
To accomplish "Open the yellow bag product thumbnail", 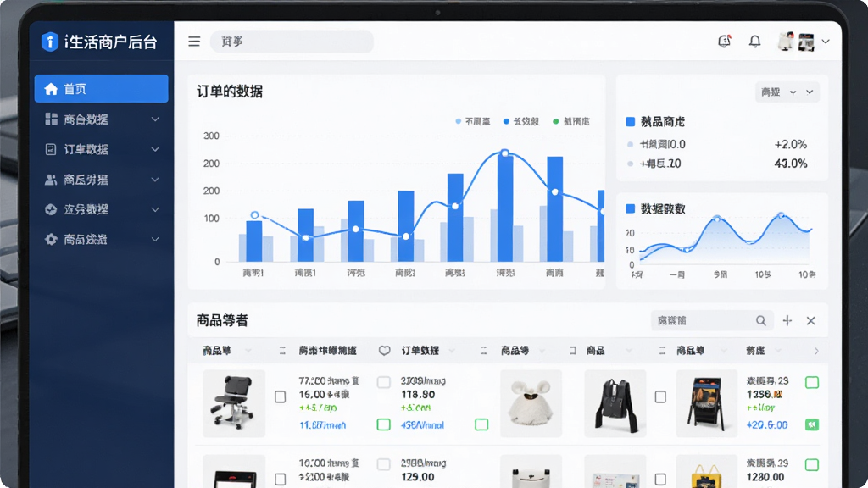I will coord(707,471).
